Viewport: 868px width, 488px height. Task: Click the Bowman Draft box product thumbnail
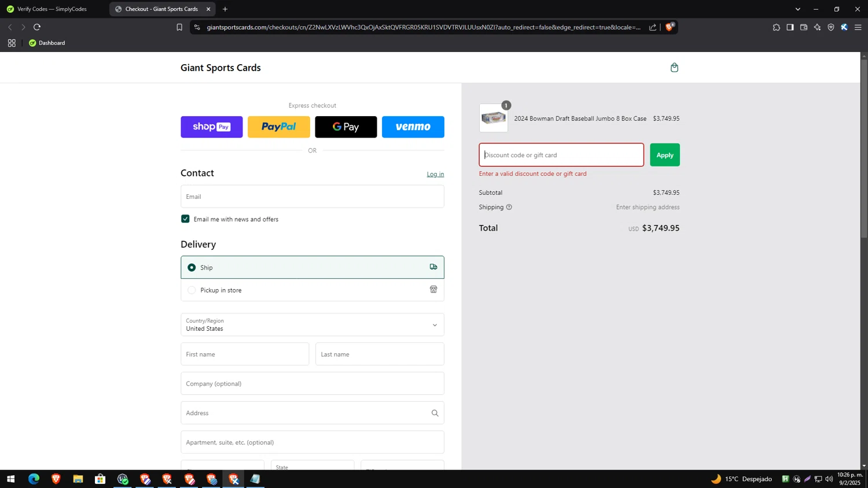(494, 118)
